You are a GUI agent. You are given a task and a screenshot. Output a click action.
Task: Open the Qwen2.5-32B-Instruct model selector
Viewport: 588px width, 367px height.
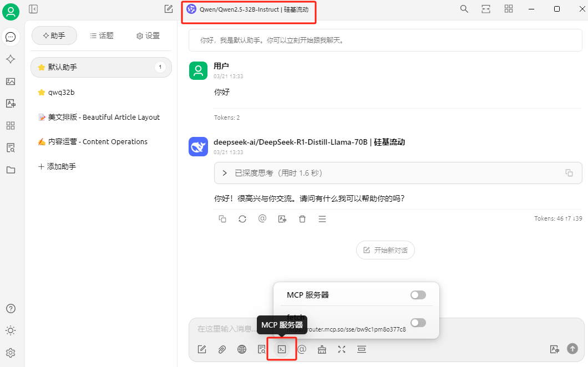click(248, 9)
